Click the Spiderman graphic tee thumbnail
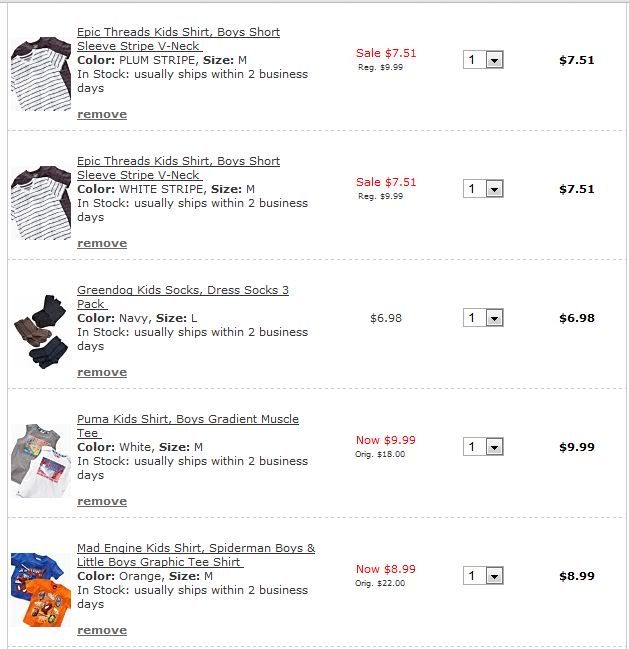Screen dimensions: 629x649 pyautogui.click(x=41, y=590)
